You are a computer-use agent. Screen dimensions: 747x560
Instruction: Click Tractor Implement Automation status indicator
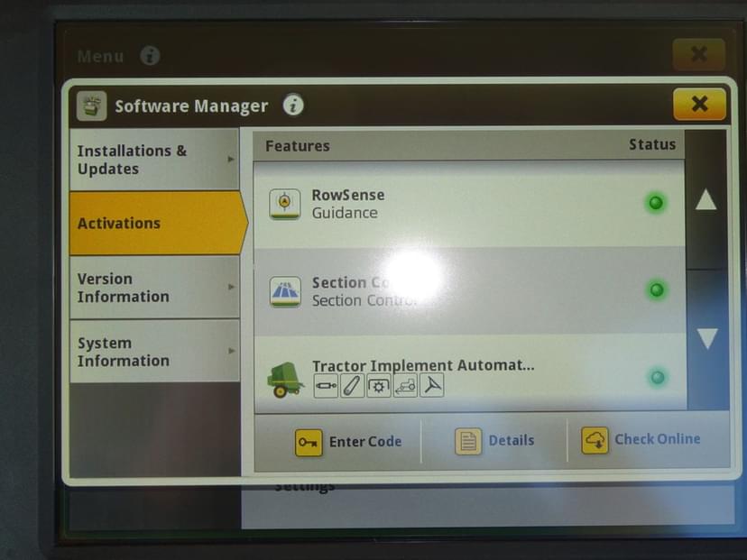tap(658, 378)
